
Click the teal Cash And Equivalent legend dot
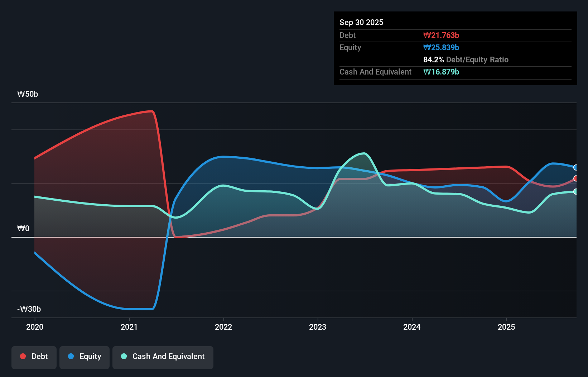124,356
